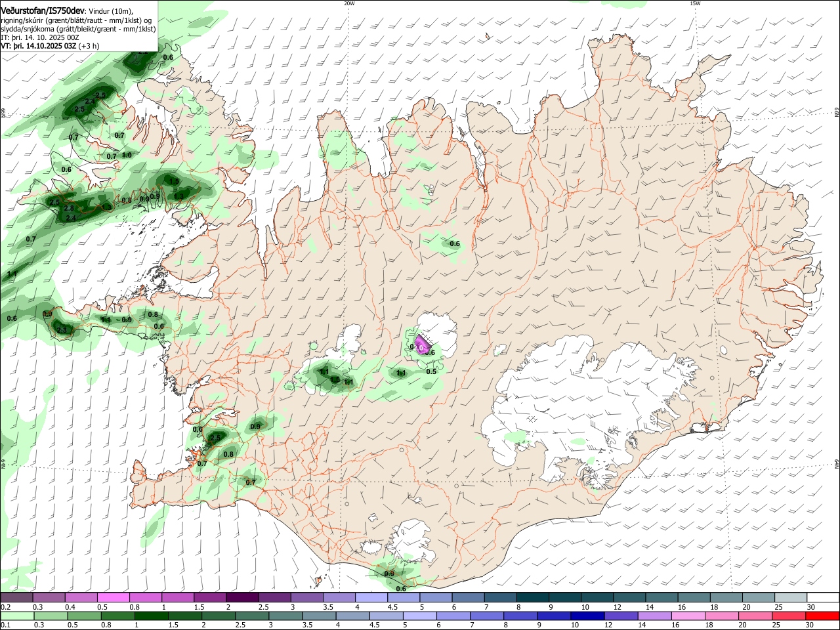Select the 14 light purple rain legend swatch
Viewport: 840px width, 630px height.
pos(655,616)
